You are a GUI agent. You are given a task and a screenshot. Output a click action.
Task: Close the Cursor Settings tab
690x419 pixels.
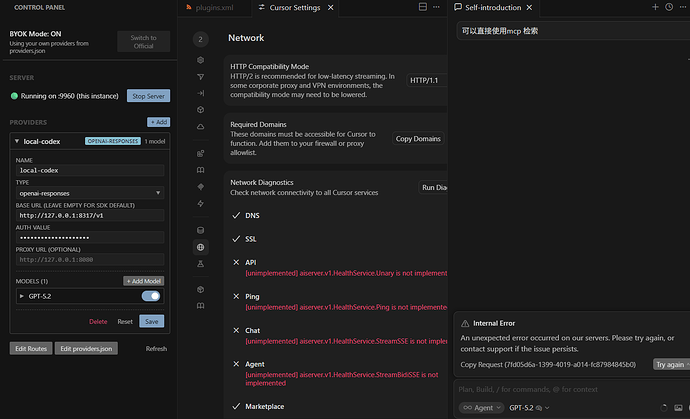tap(330, 7)
